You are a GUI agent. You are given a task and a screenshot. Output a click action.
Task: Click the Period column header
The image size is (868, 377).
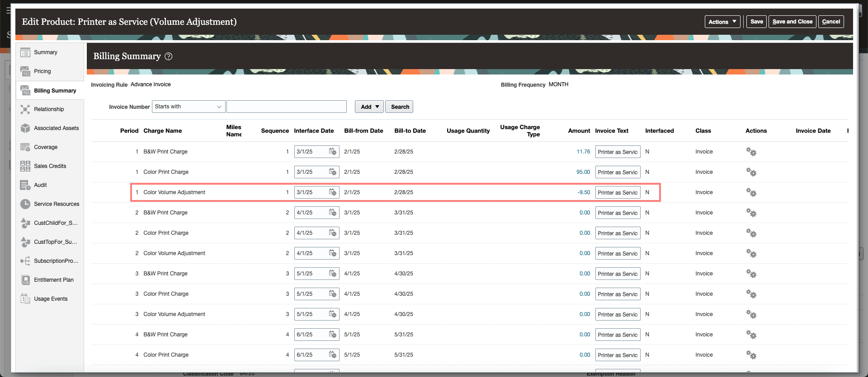tap(129, 131)
